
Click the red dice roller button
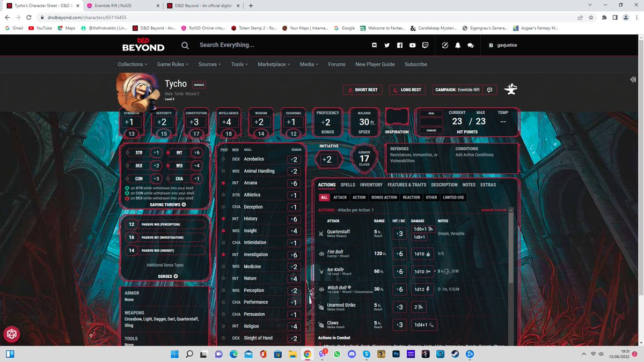pos(11,335)
